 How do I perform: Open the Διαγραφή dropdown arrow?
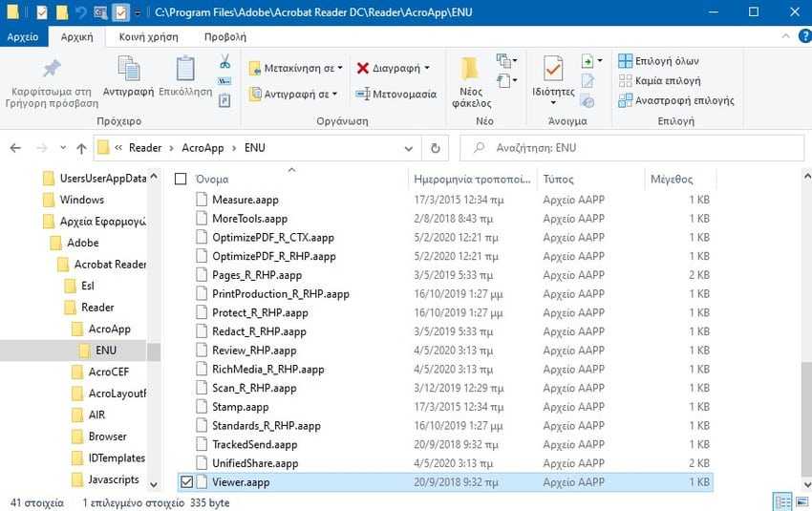427,68
